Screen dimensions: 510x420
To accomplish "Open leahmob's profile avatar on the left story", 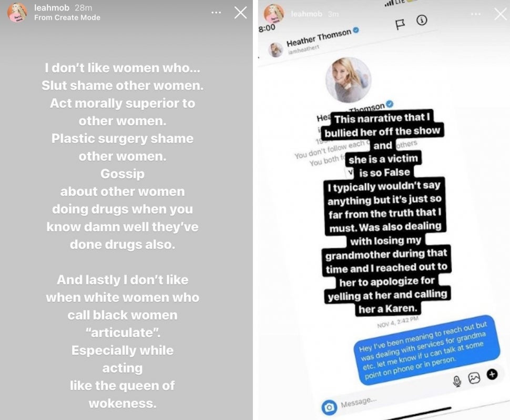I will click(x=17, y=13).
